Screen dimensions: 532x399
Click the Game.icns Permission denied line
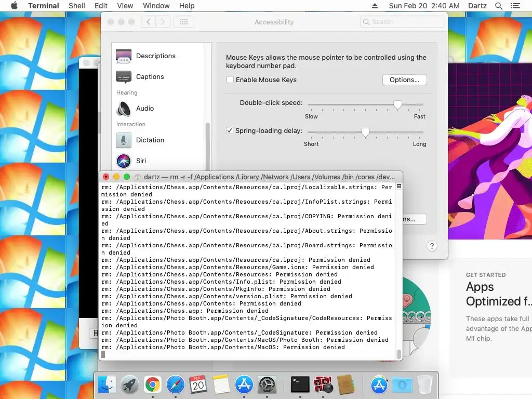[x=238, y=268]
